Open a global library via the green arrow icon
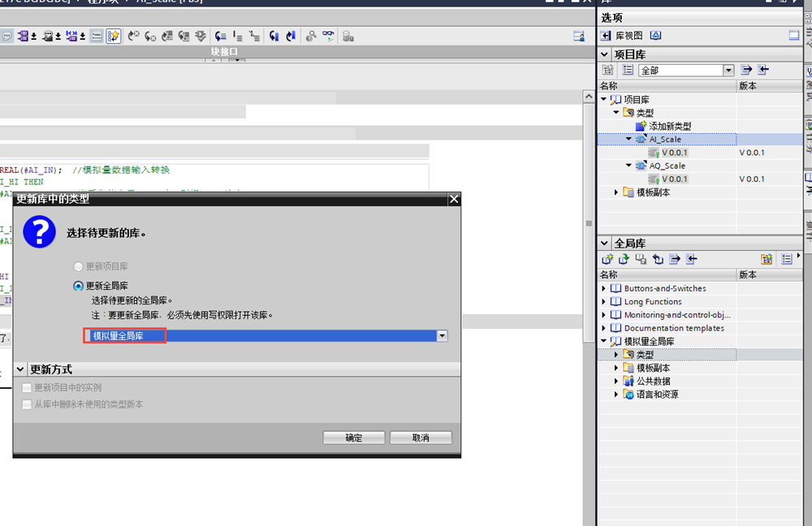The width and height of the screenshot is (812, 526). click(624, 259)
